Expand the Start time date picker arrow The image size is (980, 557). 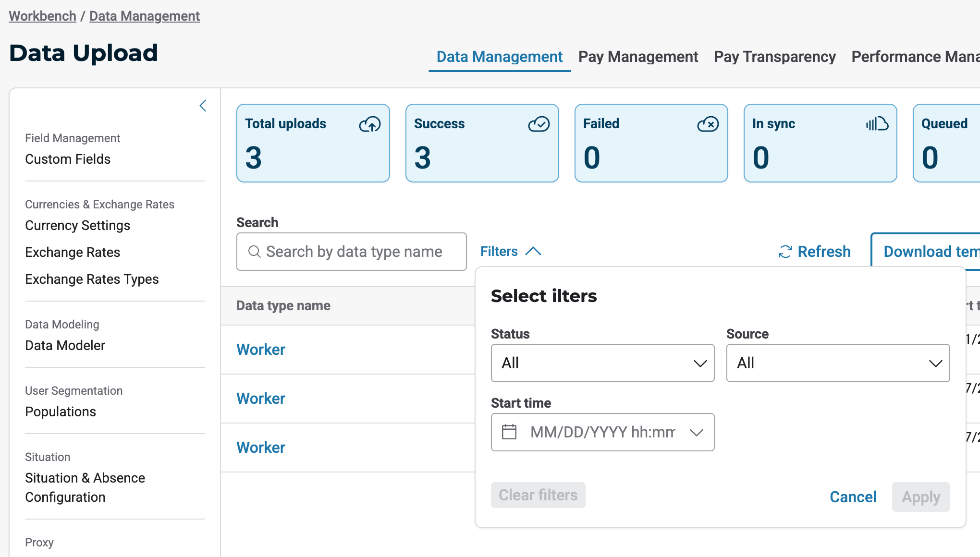point(696,432)
